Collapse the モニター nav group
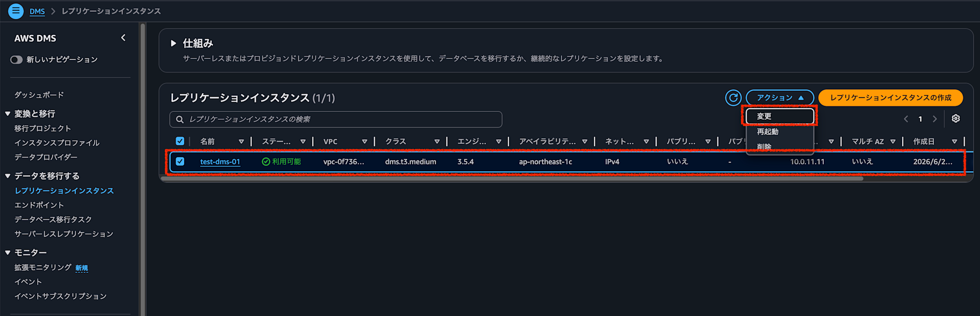980x316 pixels. tap(8, 253)
